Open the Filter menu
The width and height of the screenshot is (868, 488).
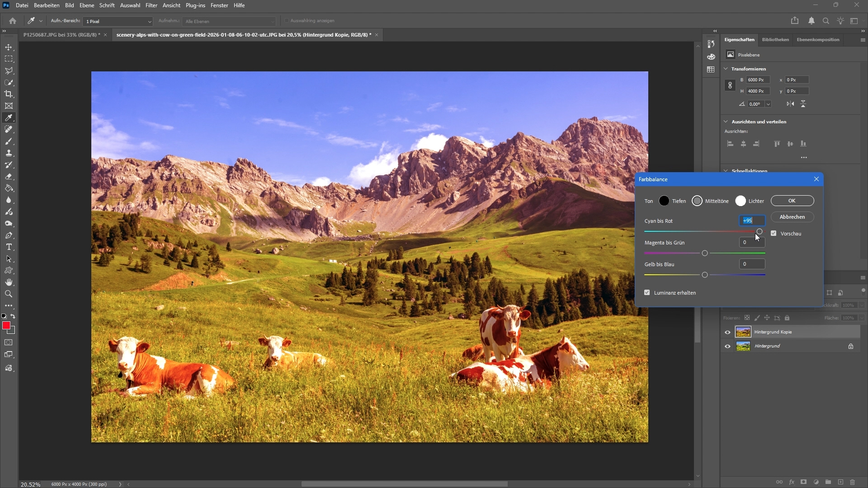pos(151,5)
